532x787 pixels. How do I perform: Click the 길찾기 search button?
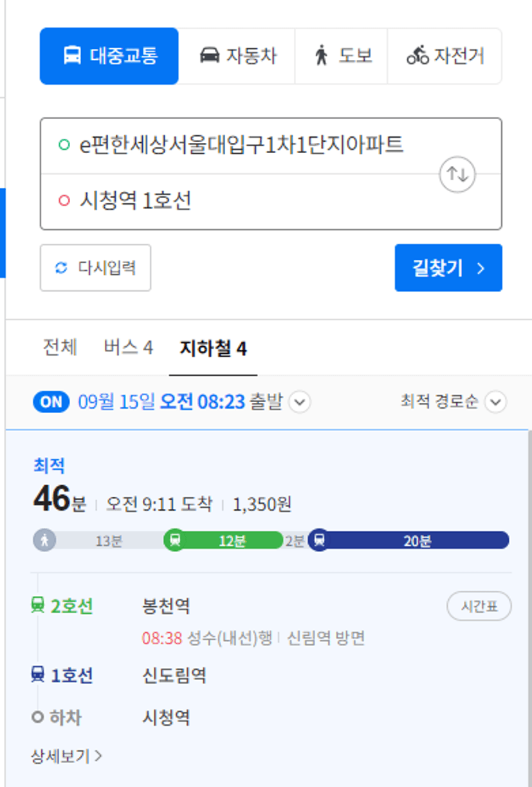pyautogui.click(x=448, y=268)
